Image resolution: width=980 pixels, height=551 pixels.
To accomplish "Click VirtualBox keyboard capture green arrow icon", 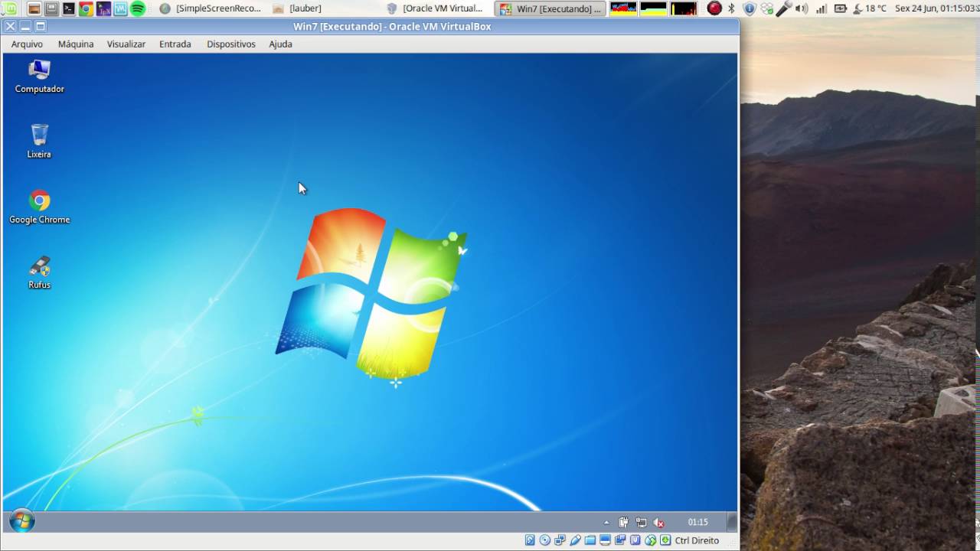I will point(665,540).
